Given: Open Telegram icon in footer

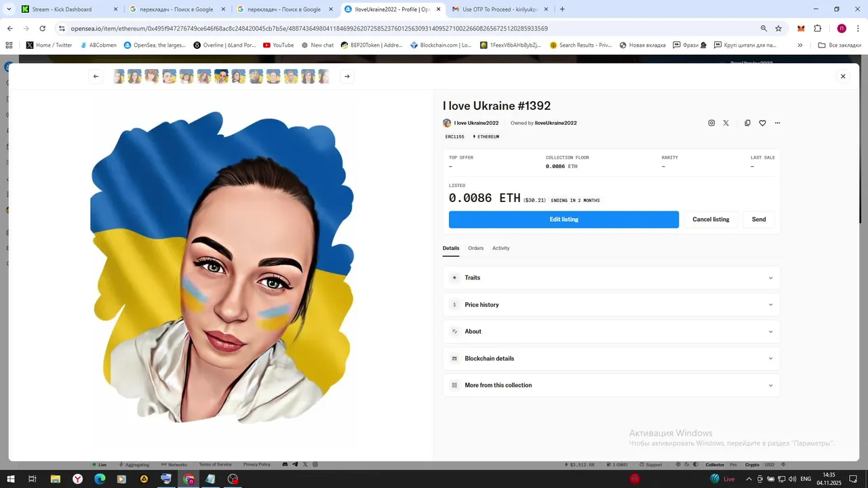Looking at the screenshot, I should (x=295, y=465).
